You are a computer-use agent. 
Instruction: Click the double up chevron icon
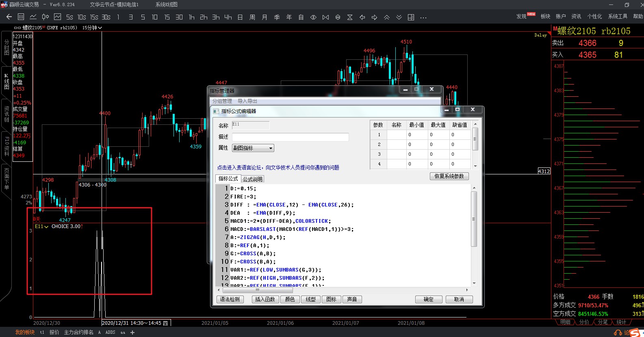[387, 17]
